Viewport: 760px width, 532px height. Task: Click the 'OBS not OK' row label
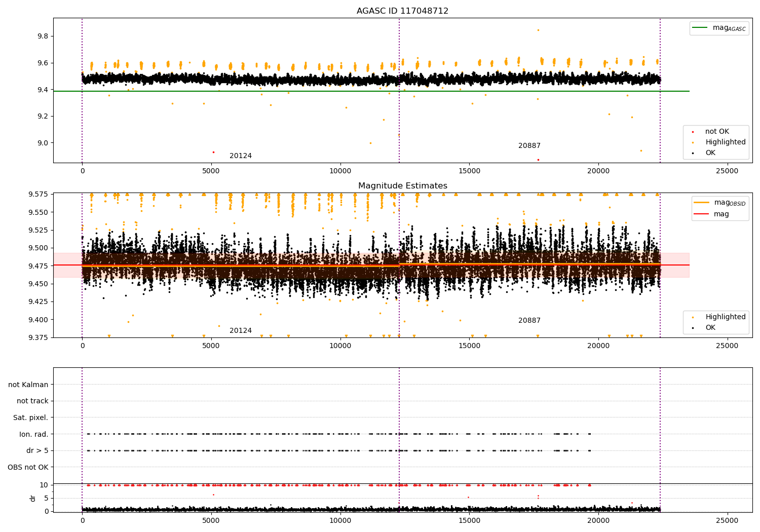pos(28,467)
